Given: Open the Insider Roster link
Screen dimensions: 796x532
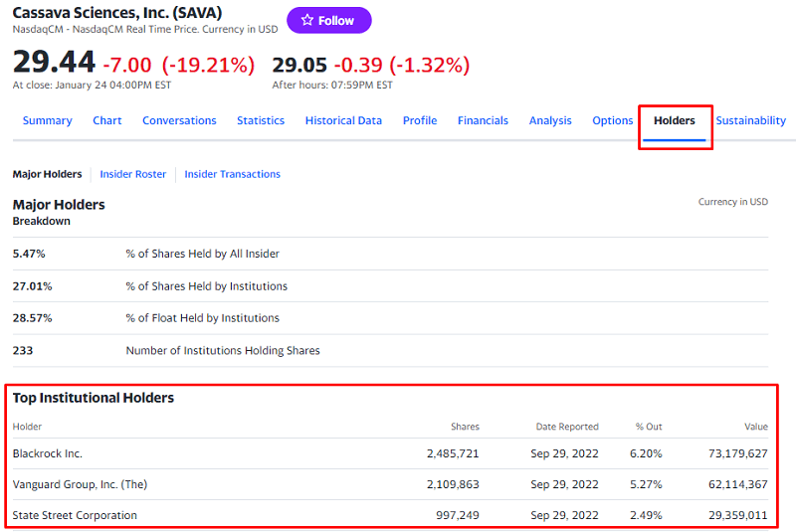Looking at the screenshot, I should tap(133, 174).
